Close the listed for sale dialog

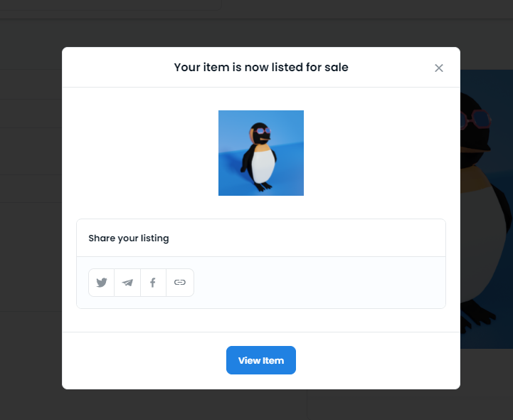click(439, 68)
